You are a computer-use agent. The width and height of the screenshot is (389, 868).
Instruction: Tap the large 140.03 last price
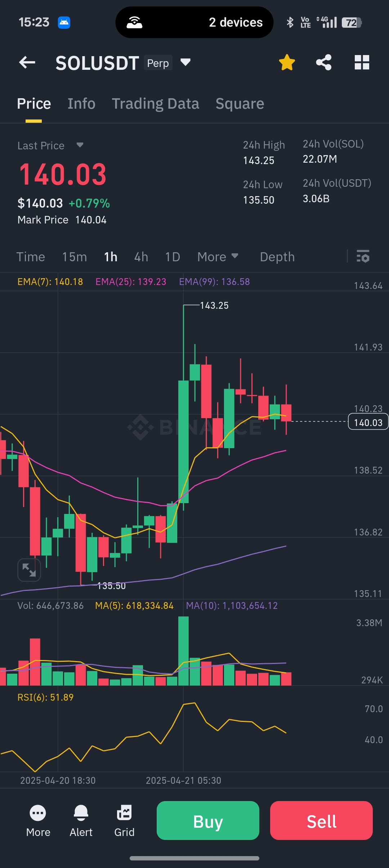tap(63, 175)
